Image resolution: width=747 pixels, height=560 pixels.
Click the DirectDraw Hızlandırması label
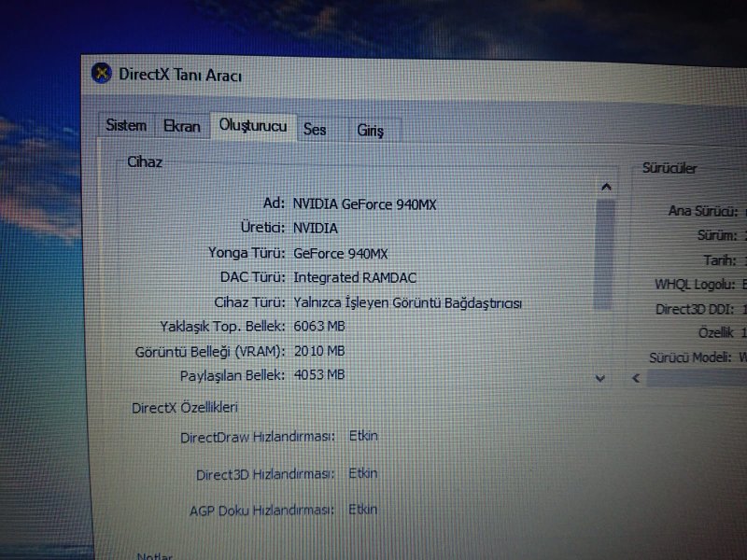coord(258,437)
